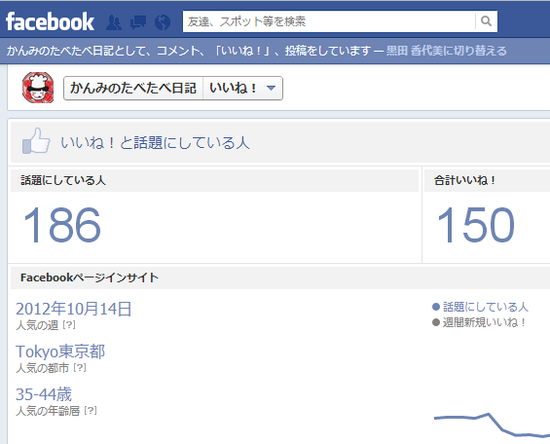Screen dimensions: 550x444
Task: Click 黒田 香代美に切り替える link
Action: coord(446,51)
